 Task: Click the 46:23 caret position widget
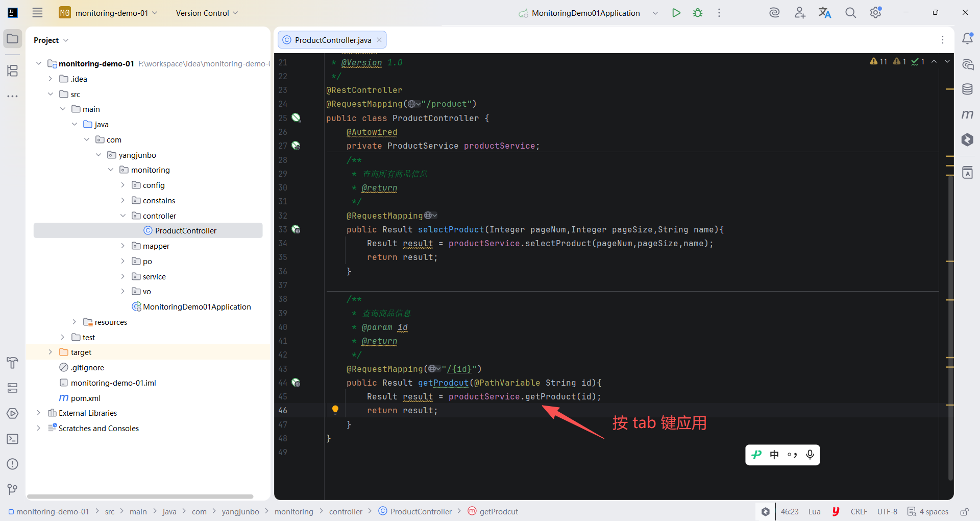coord(790,511)
